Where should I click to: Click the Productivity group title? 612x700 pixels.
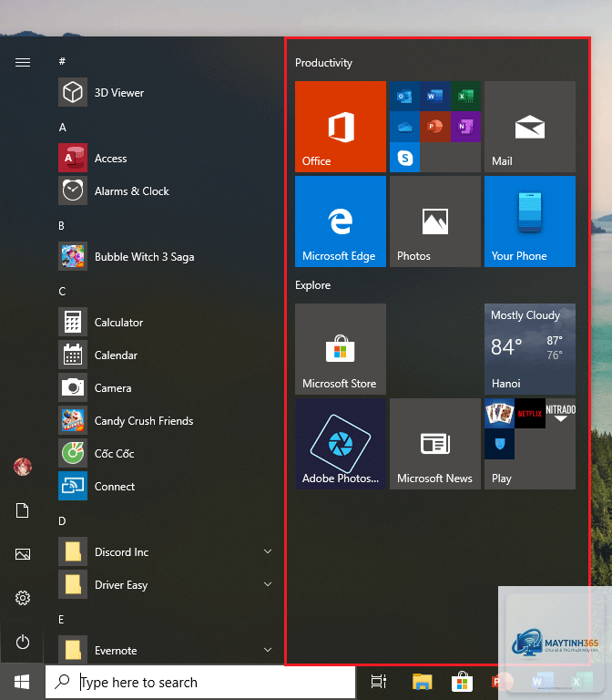(x=323, y=63)
